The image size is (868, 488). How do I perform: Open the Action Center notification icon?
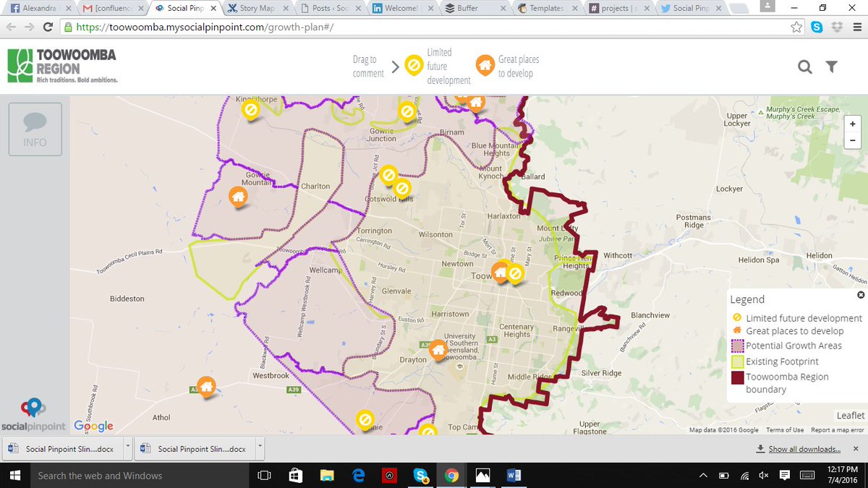click(x=785, y=475)
